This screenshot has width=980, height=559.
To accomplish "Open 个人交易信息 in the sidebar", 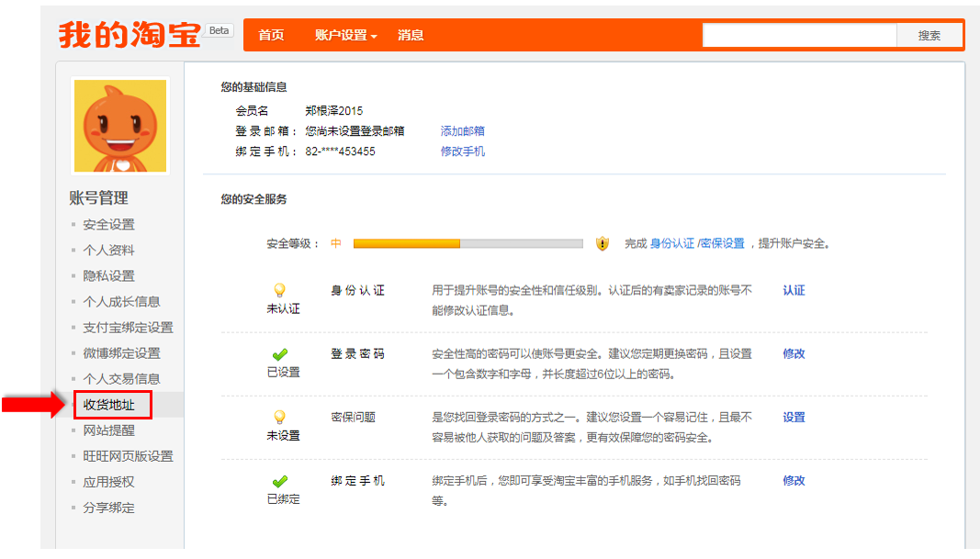I will click(x=122, y=379).
